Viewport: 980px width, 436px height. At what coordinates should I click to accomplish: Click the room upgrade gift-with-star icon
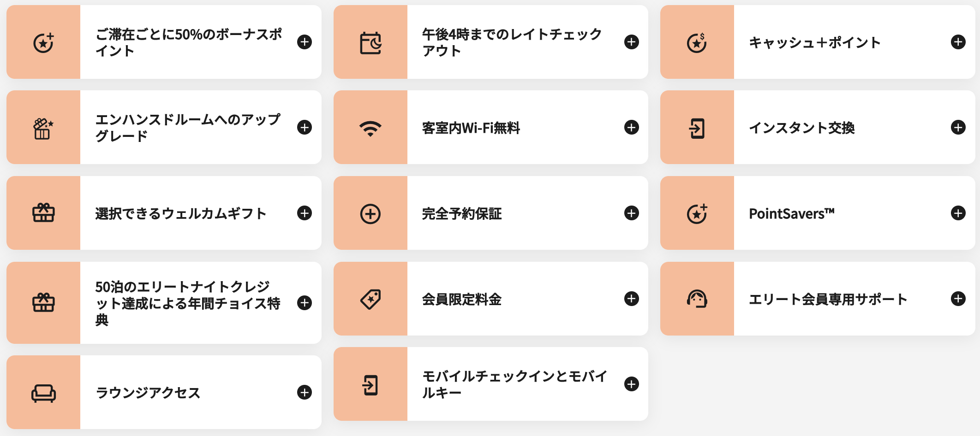pyautogui.click(x=43, y=129)
